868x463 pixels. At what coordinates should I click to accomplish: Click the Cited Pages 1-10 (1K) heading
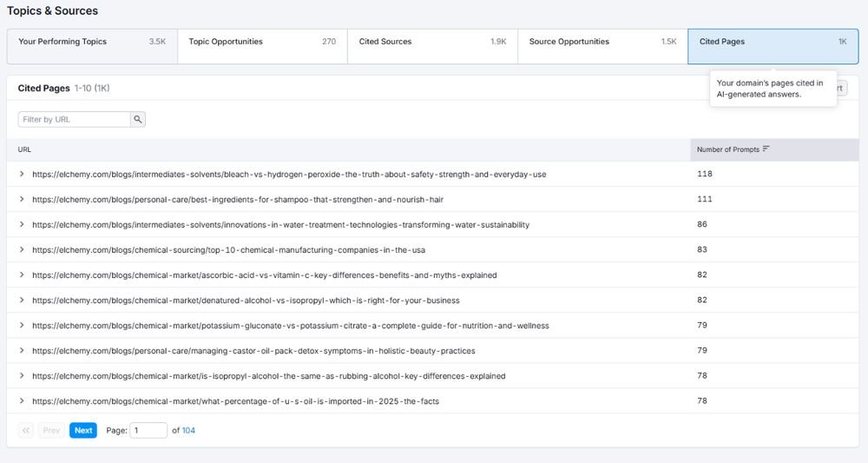63,88
